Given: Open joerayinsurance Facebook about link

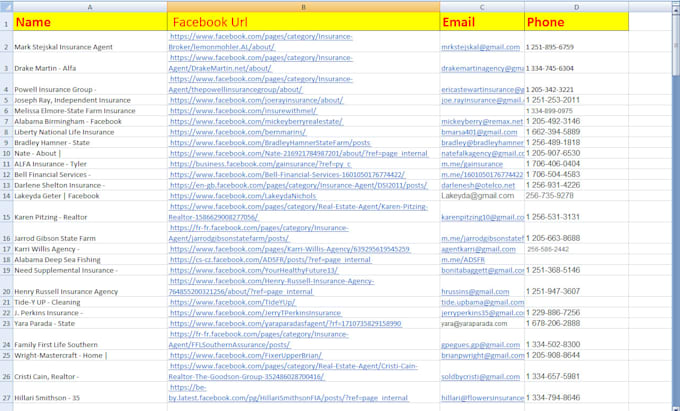Looking at the screenshot, I should (x=256, y=100).
